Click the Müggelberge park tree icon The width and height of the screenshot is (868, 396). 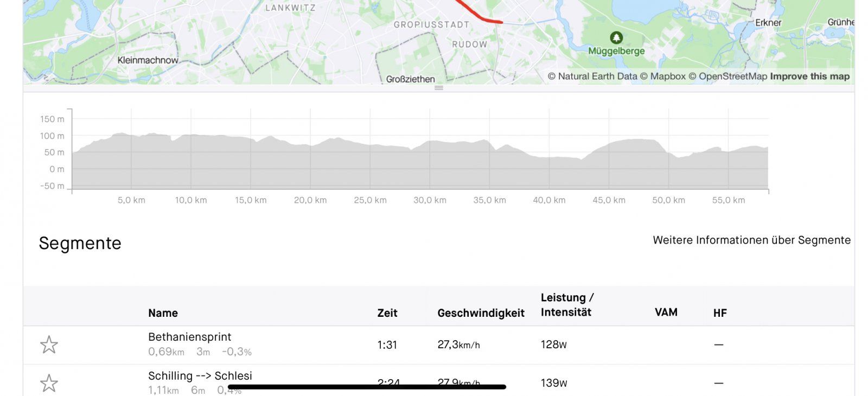tap(616, 37)
